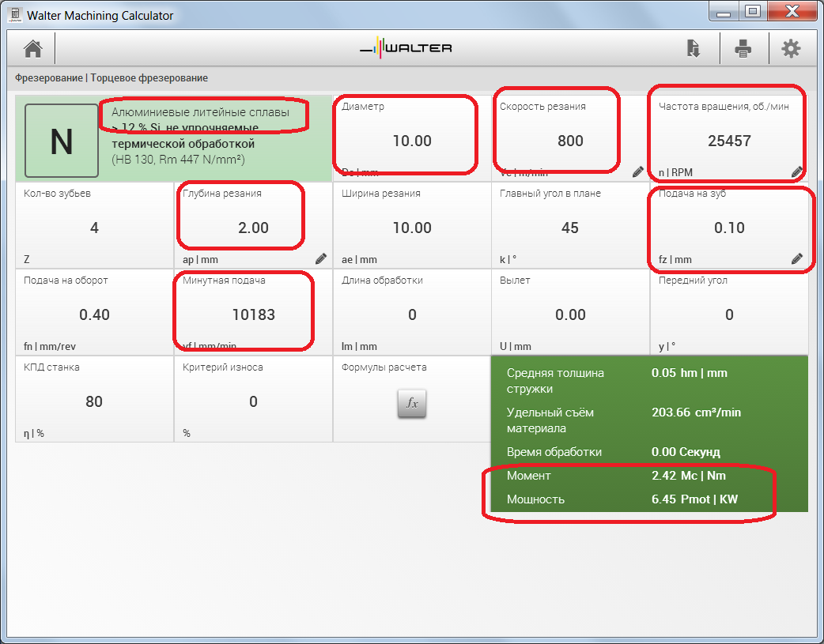The width and height of the screenshot is (824, 644).
Task: Click the export/download document icon
Action: click(694, 48)
